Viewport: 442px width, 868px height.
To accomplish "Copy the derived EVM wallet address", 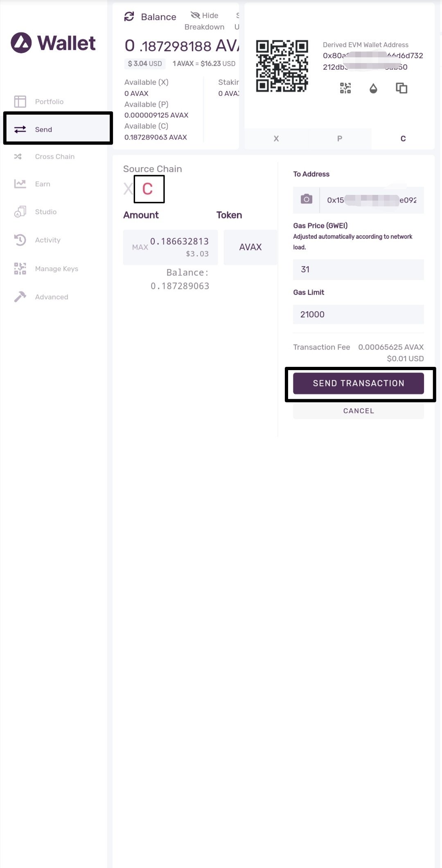I will 401,88.
